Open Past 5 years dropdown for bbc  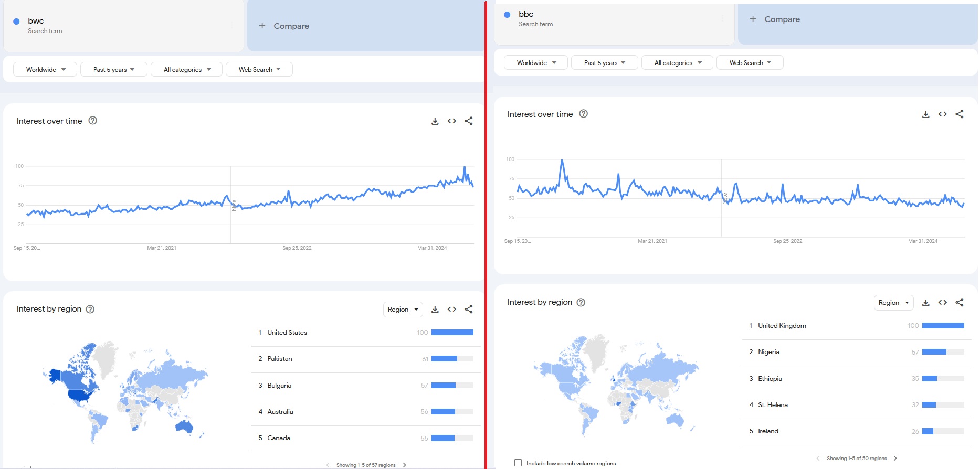[x=605, y=62]
